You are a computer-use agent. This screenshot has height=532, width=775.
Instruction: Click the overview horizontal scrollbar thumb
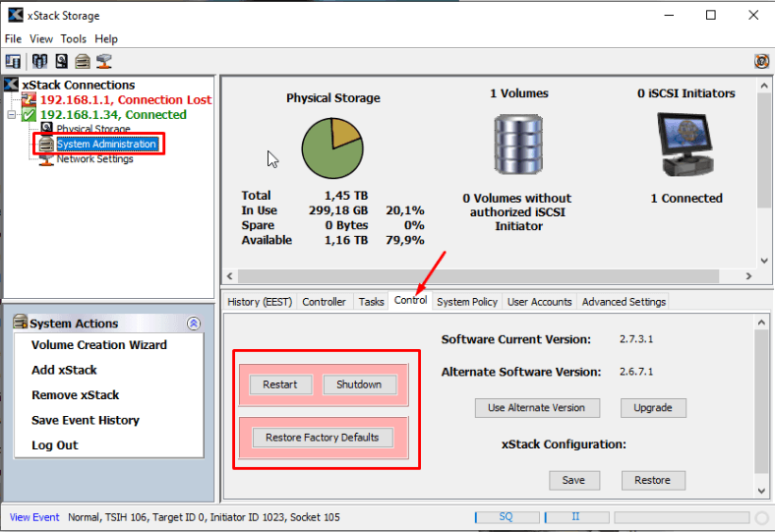(478, 276)
